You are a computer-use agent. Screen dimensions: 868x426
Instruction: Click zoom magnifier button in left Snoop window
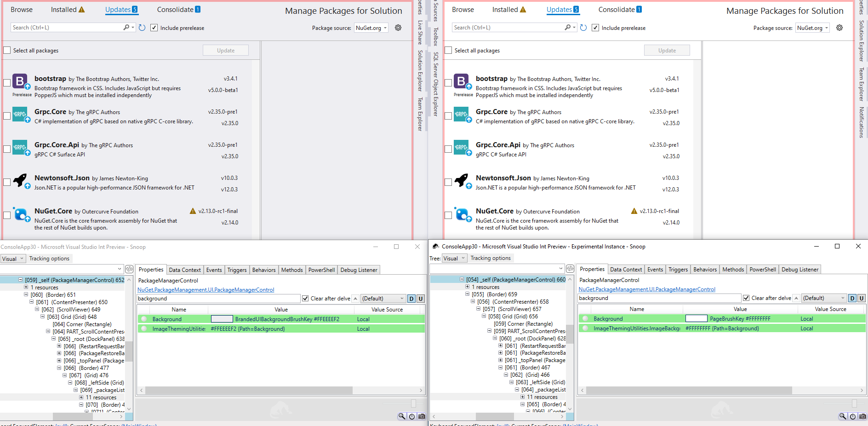pyautogui.click(x=402, y=416)
